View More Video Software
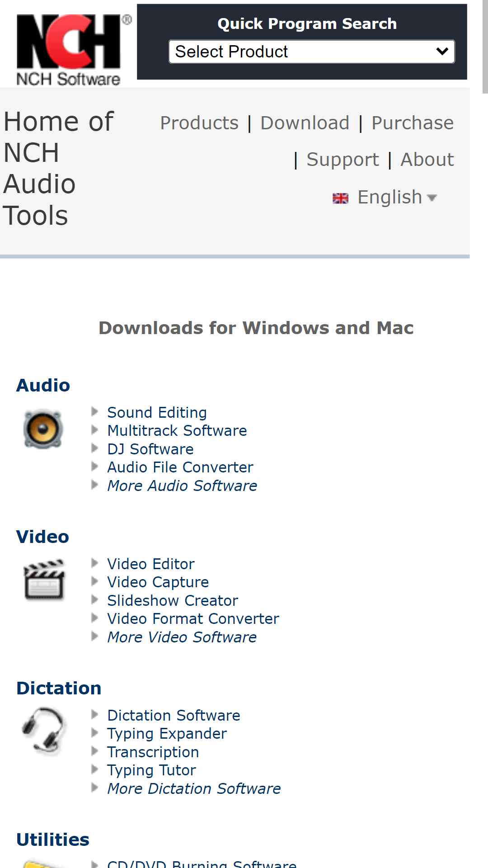488x868 pixels. pos(182,637)
